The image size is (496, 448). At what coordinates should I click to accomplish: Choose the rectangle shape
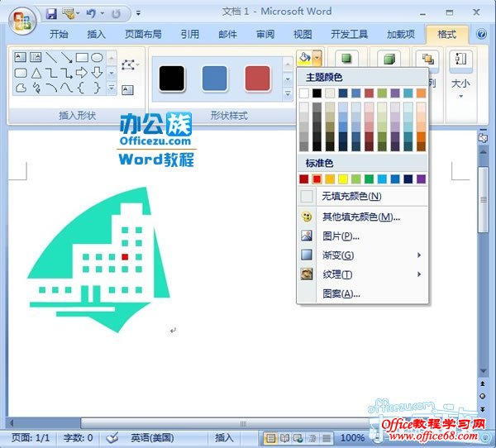pyautogui.click(x=82, y=57)
